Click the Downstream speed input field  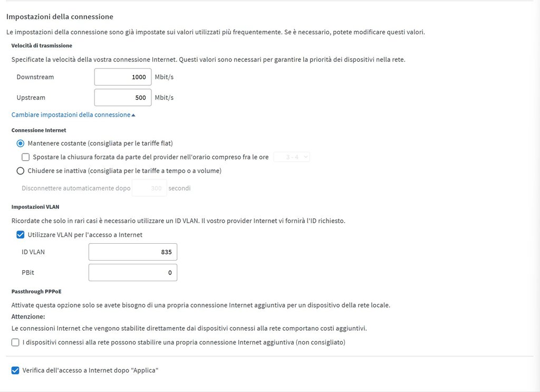coord(122,77)
